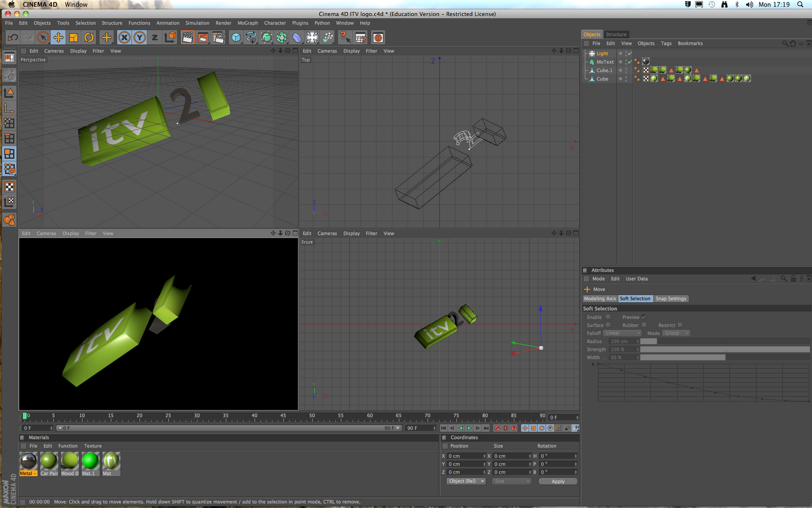The image size is (812, 508).
Task: Open the Cameras menu in Perspective viewport
Action: 54,51
